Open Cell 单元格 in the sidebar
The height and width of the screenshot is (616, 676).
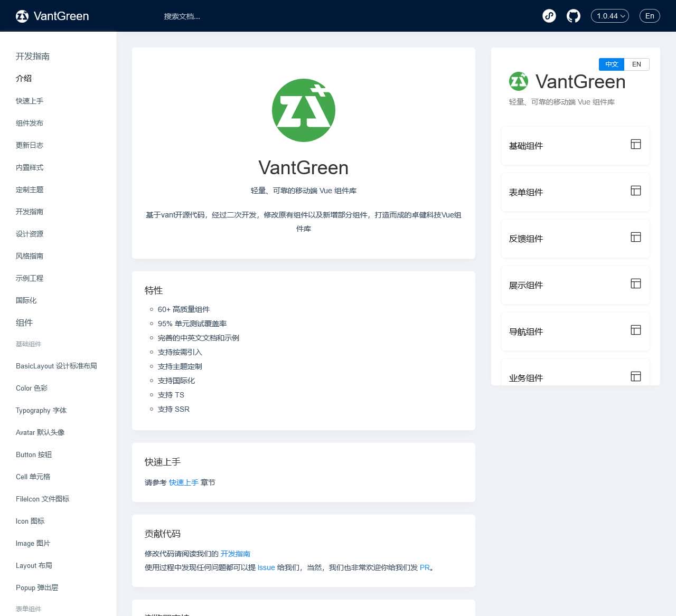[33, 477]
